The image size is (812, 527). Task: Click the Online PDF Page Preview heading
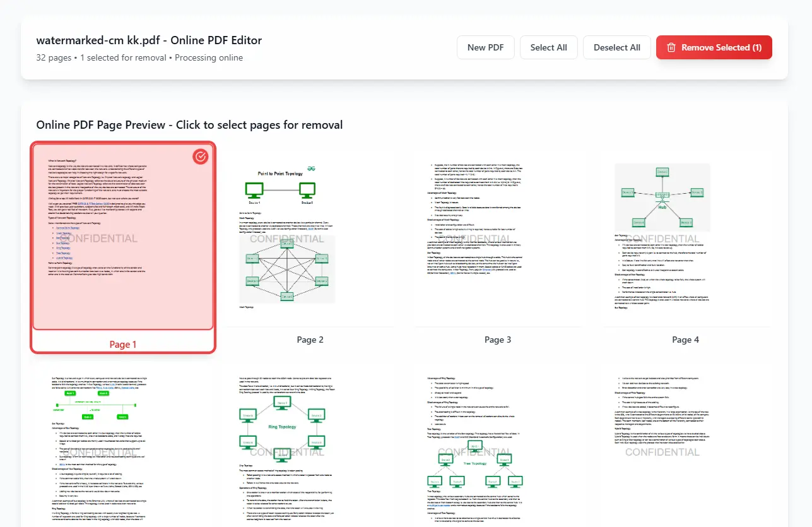(189, 124)
